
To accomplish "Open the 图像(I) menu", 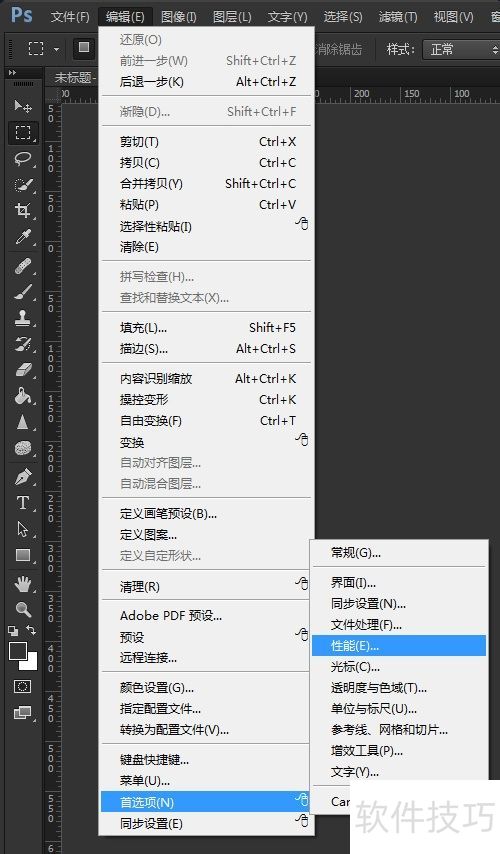I will [179, 17].
